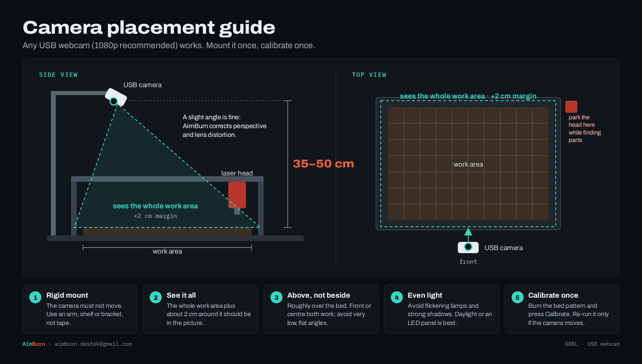Screen dimensions: 642x364
Task: Click the 'Camera placement guide' title
Action: pos(149,28)
